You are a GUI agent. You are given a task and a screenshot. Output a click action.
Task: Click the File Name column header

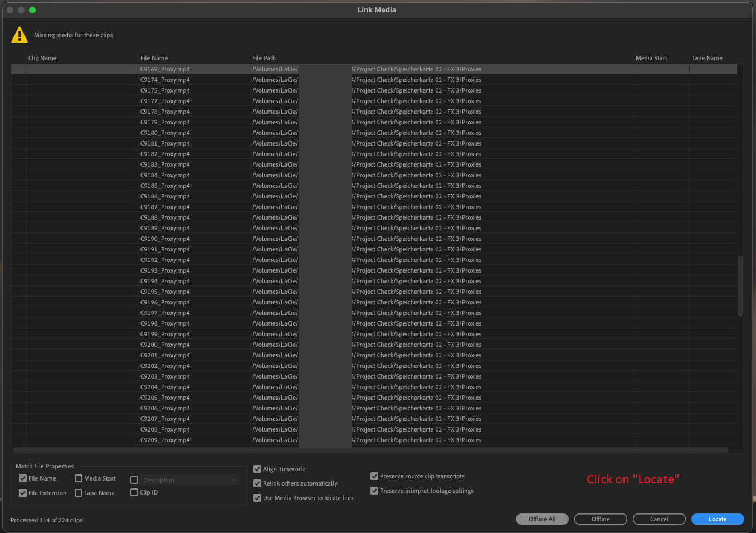[154, 58]
